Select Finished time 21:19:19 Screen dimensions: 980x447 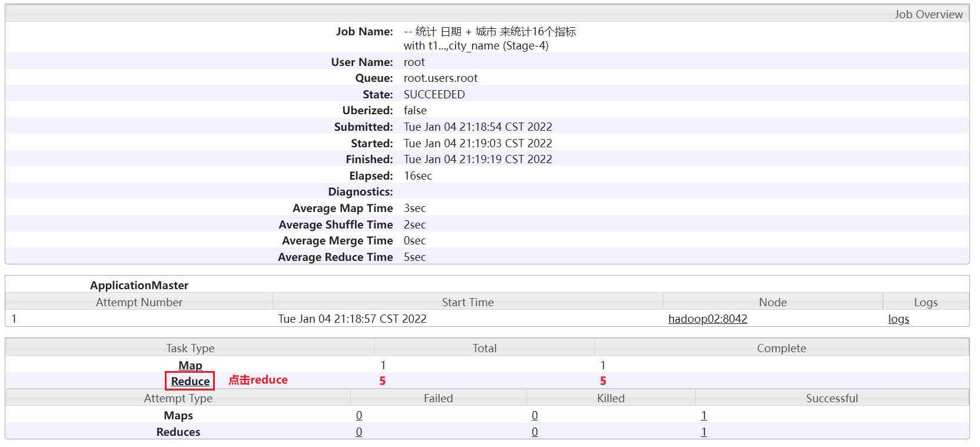[478, 159]
